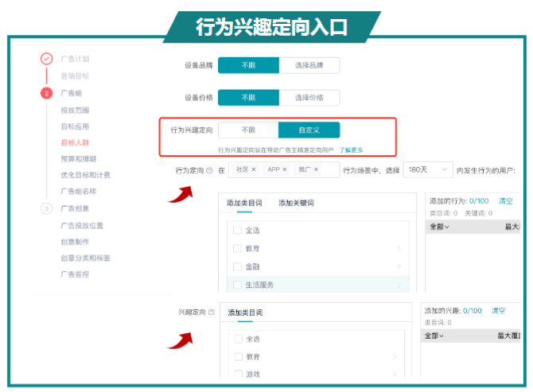Viewport: 533px width, 392px height.
Task: Click the 添加的兴趣: 0/100 counter text
Action: click(453, 311)
